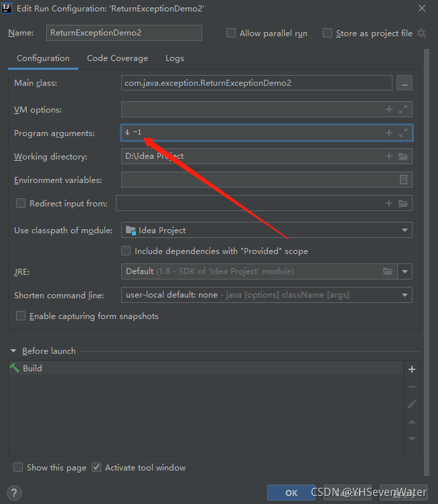Browse folder for JRE path
The width and height of the screenshot is (438, 504).
point(388,271)
